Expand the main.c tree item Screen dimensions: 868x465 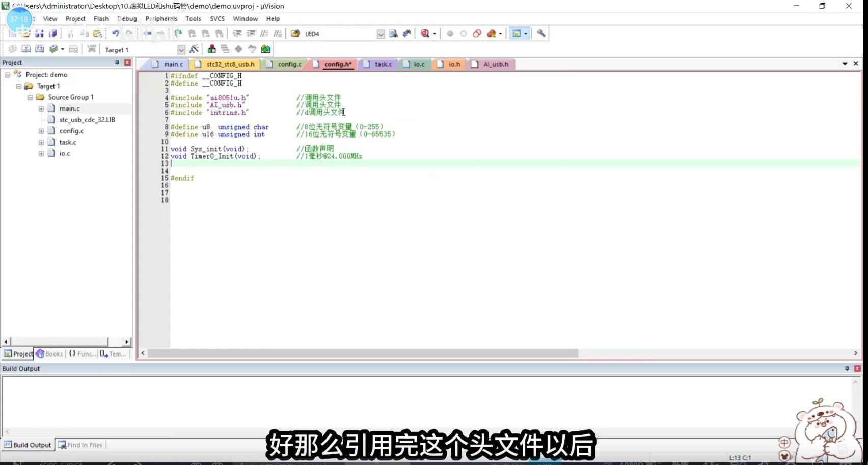[41, 108]
